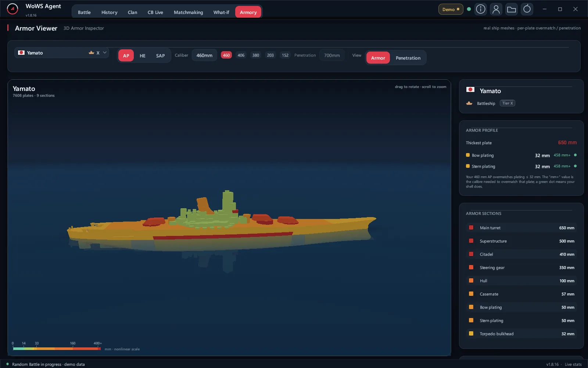Image resolution: width=588 pixels, height=368 pixels.
Task: Select the Torpedo bulkhead 32 mm row
Action: (521, 334)
